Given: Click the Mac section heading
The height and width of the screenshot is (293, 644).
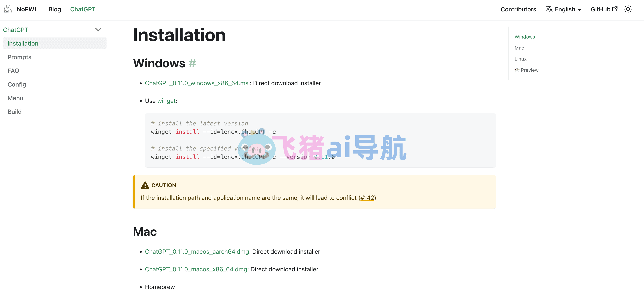Looking at the screenshot, I should click(x=145, y=232).
